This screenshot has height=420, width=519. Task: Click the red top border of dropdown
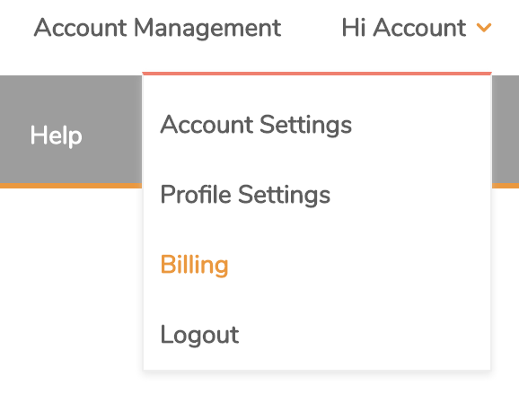(x=317, y=74)
